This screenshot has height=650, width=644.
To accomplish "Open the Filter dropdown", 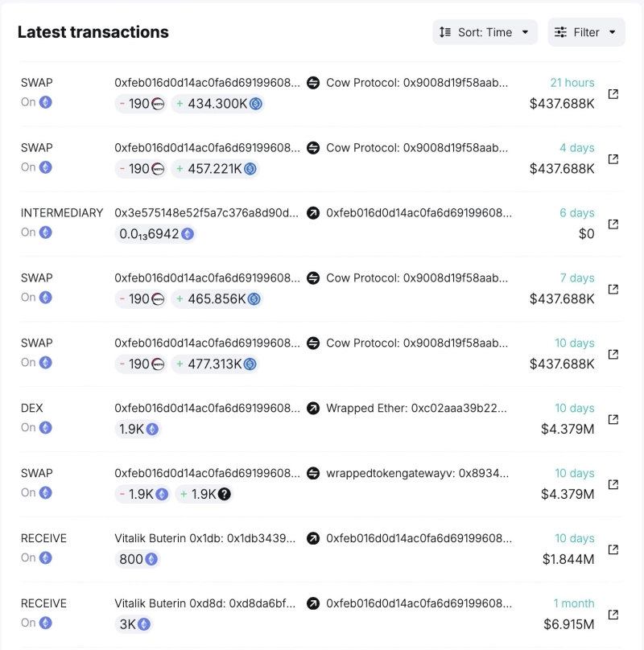I will tap(586, 32).
